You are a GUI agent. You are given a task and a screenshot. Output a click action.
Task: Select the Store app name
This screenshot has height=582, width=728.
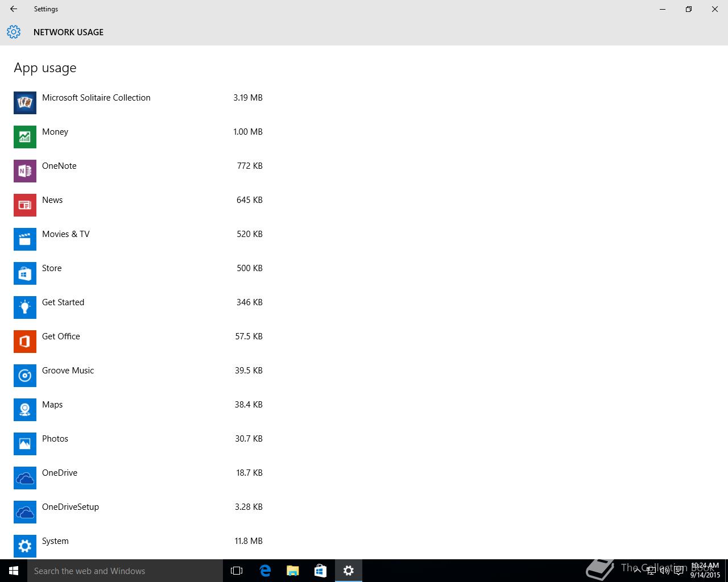click(x=52, y=268)
